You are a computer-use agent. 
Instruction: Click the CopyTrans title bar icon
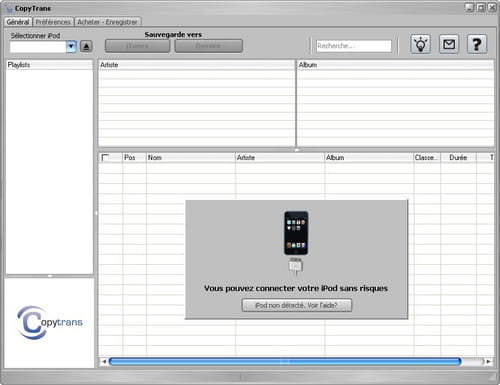pyautogui.click(x=9, y=8)
